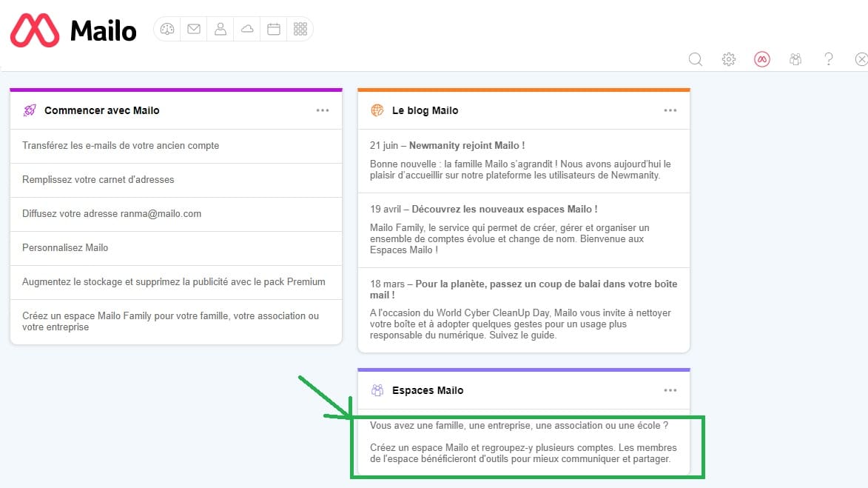868x488 pixels.
Task: Select the pack Premium storage item
Action: (x=176, y=282)
